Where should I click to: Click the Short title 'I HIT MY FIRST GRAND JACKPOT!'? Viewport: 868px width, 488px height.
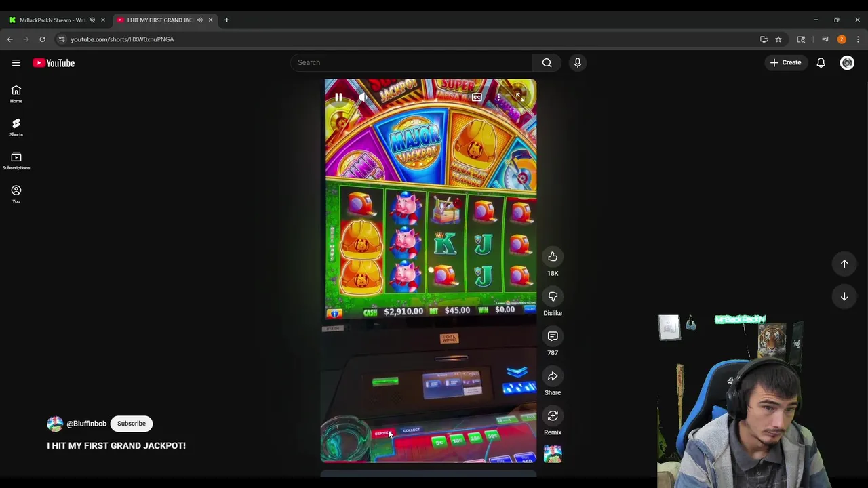(116, 445)
